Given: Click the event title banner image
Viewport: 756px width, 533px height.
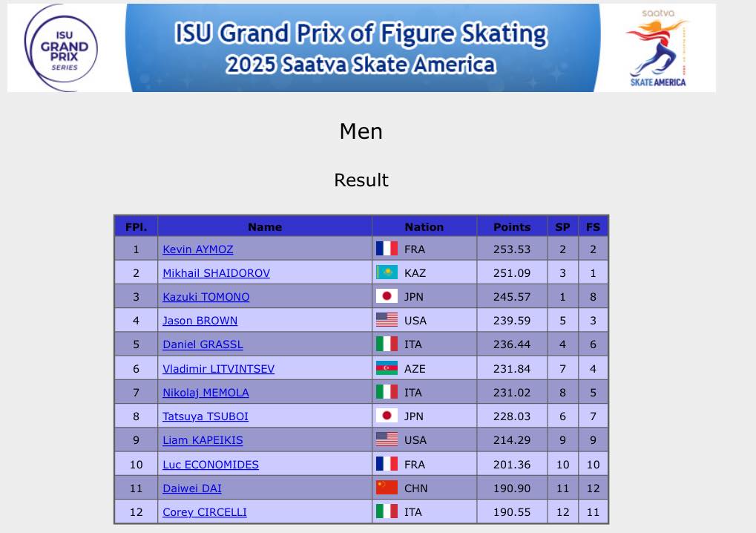Looking at the screenshot, I should [361, 48].
